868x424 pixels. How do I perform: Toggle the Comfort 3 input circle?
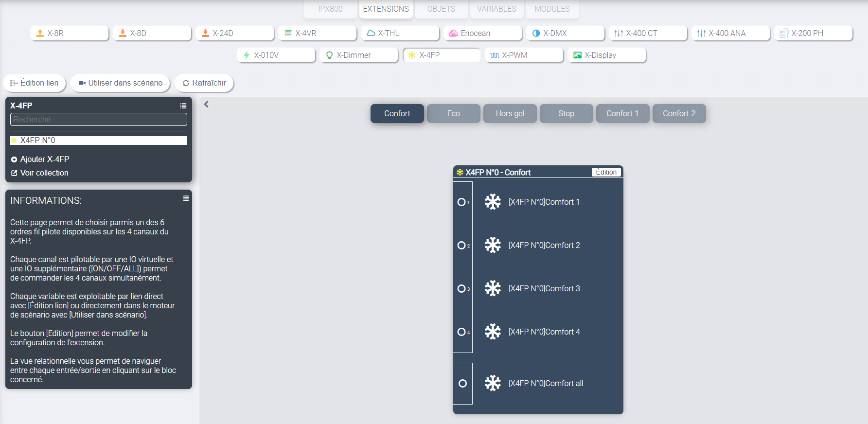click(461, 288)
